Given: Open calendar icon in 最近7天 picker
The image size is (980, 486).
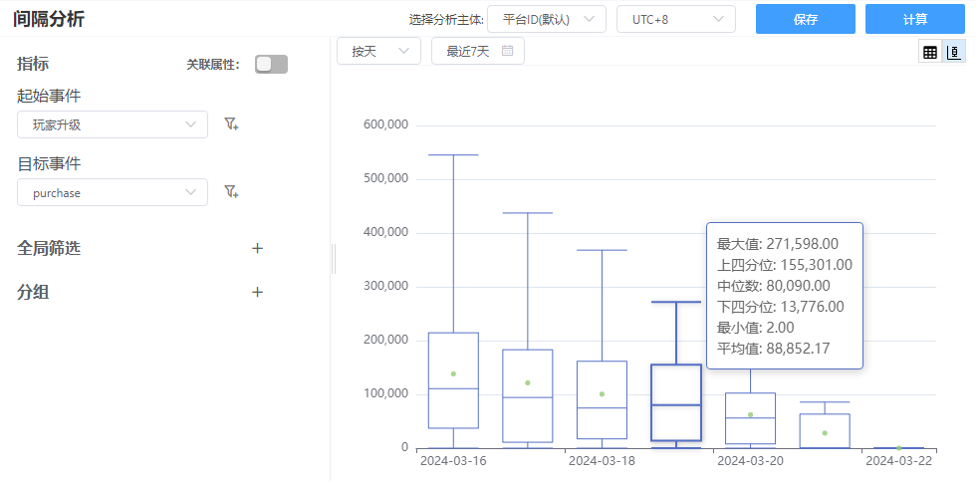Looking at the screenshot, I should coord(508,51).
